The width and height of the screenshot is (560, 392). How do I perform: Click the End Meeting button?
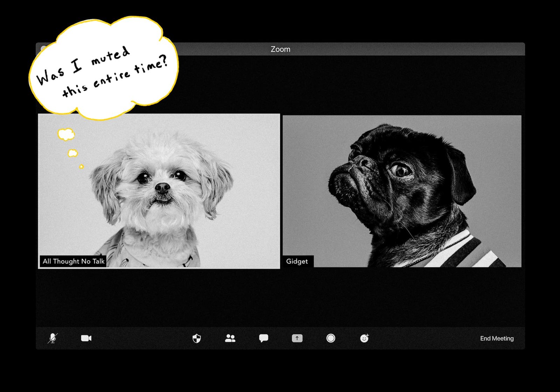tap(497, 338)
